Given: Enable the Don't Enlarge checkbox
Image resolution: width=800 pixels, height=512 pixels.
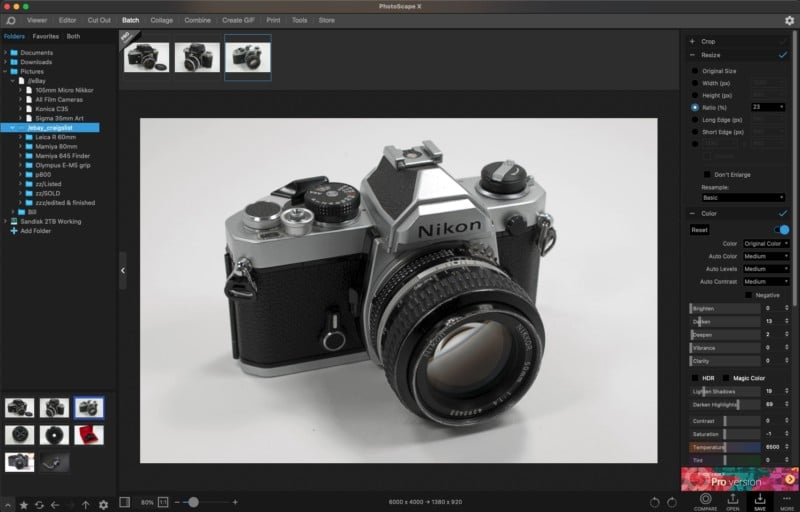Looking at the screenshot, I should pos(708,174).
